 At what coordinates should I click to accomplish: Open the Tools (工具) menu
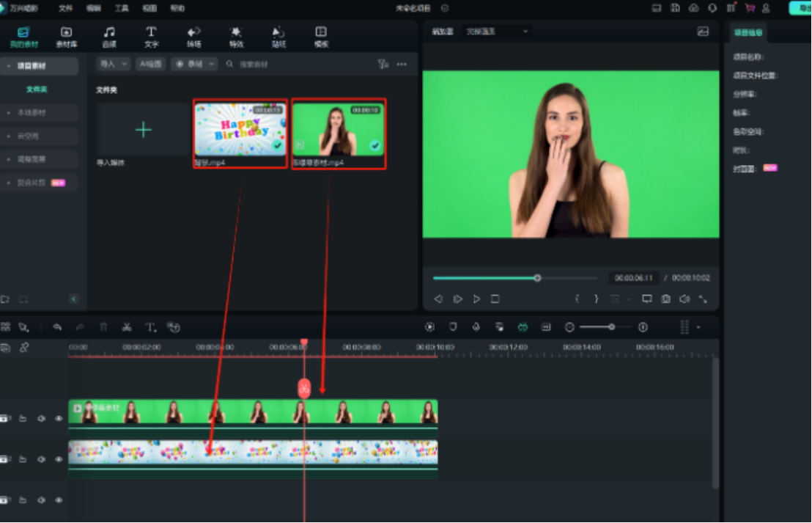coord(122,8)
